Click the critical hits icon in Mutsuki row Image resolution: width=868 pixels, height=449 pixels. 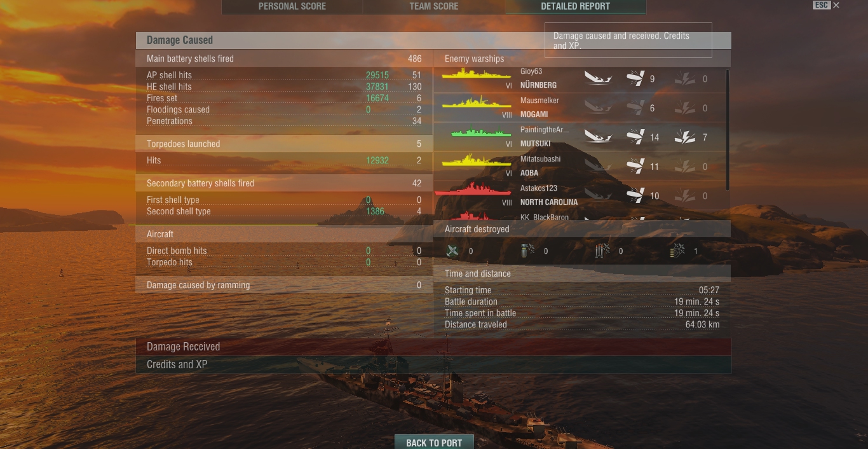point(685,137)
